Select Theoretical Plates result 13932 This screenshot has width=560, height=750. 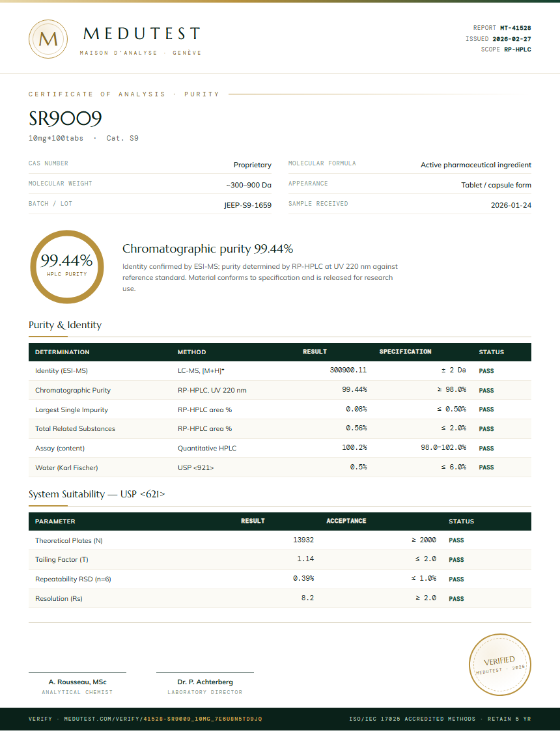coord(303,540)
